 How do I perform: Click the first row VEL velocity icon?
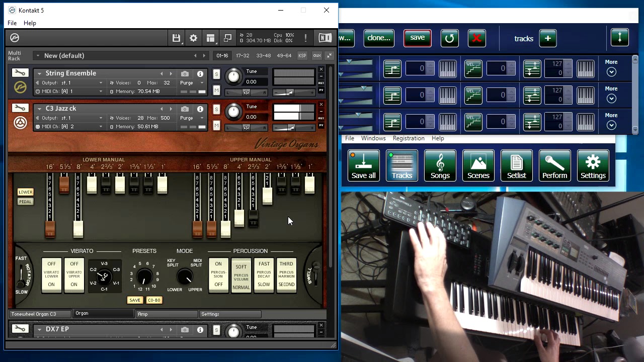tap(473, 68)
